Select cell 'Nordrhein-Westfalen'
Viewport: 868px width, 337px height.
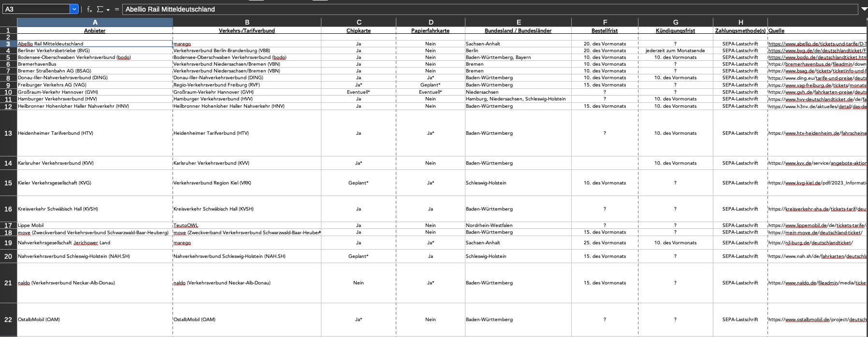click(x=518, y=225)
